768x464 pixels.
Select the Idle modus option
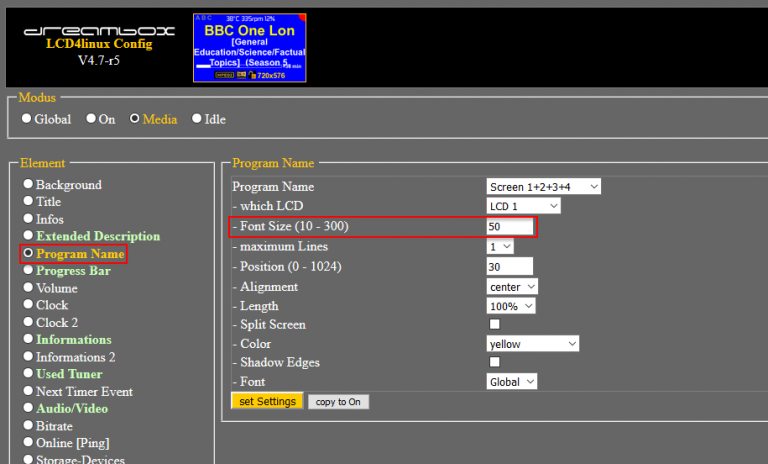(197, 119)
